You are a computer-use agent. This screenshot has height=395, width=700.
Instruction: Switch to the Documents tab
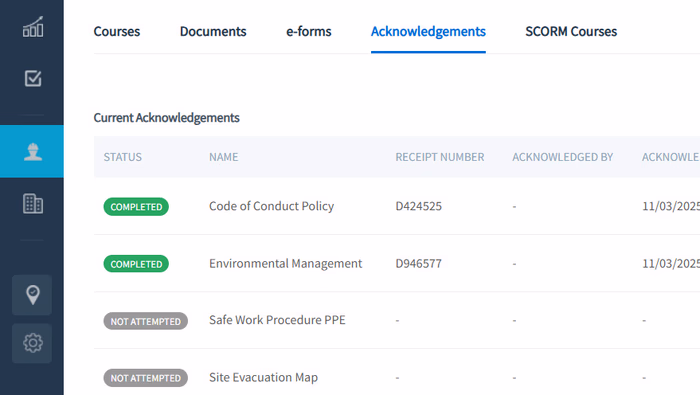tap(213, 31)
